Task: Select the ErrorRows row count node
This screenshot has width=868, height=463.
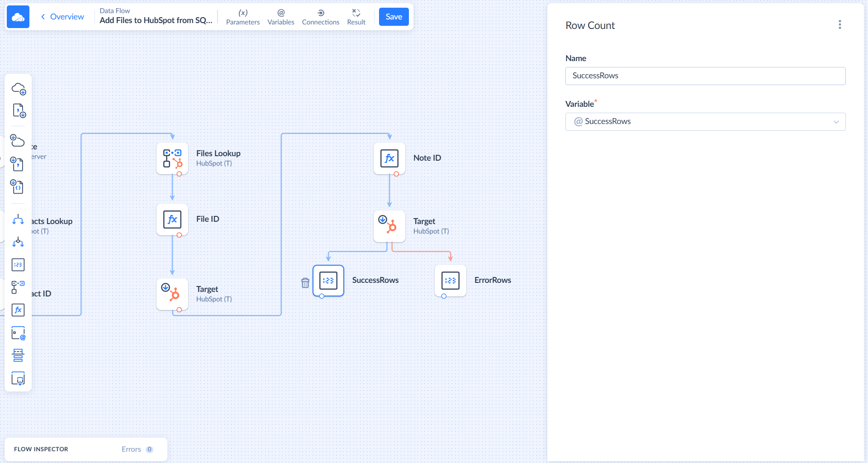Action: click(x=451, y=281)
